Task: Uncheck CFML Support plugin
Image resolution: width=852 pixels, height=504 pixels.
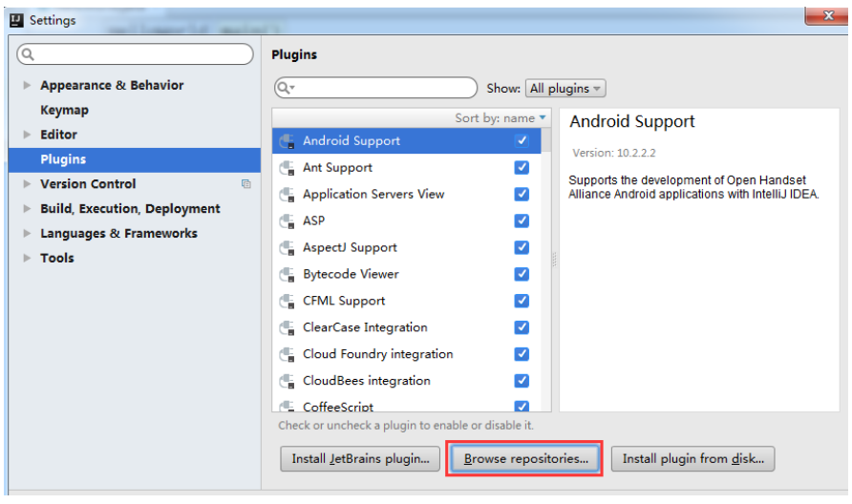Action: [522, 301]
